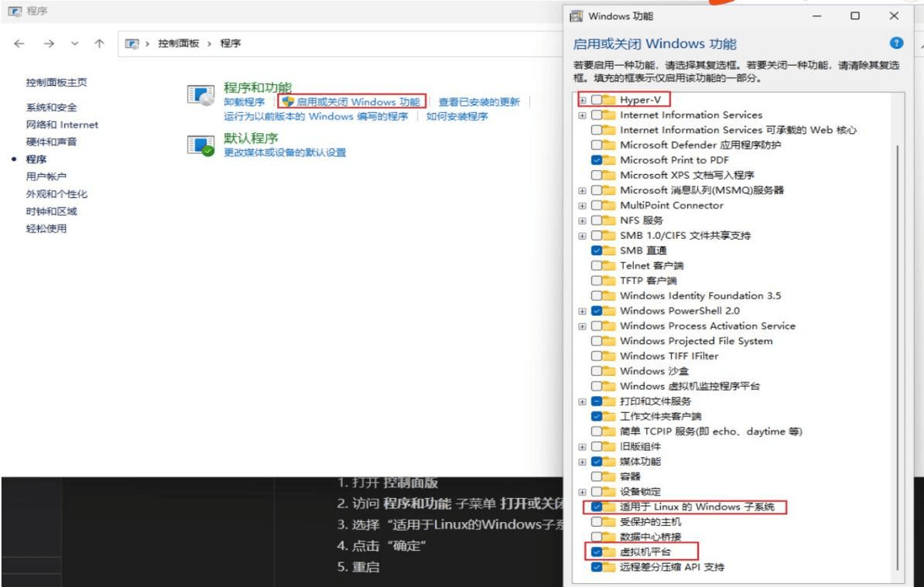The height and width of the screenshot is (587, 924).
Task: Open 轻松使用 category
Action: click(x=46, y=228)
